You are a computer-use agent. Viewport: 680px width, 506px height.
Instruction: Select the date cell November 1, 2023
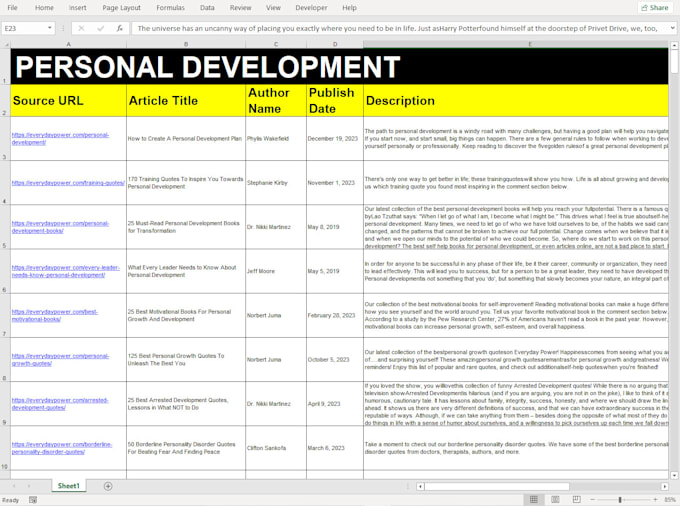334,183
